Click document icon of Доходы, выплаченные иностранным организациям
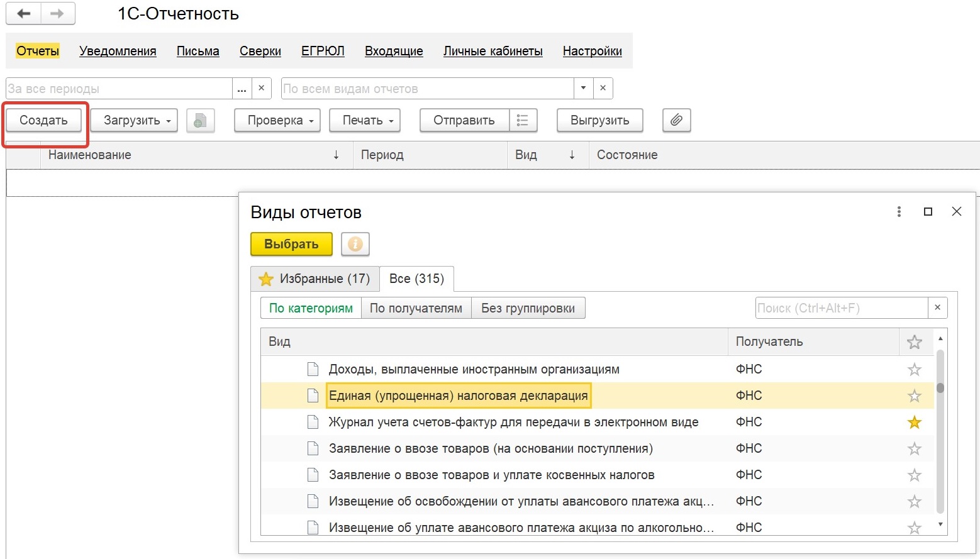 click(313, 369)
